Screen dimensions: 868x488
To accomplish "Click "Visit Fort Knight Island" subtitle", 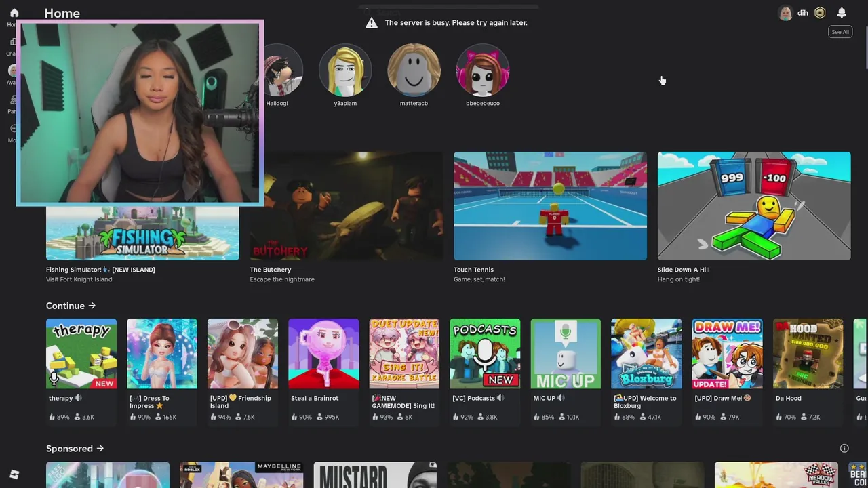I will tap(79, 279).
